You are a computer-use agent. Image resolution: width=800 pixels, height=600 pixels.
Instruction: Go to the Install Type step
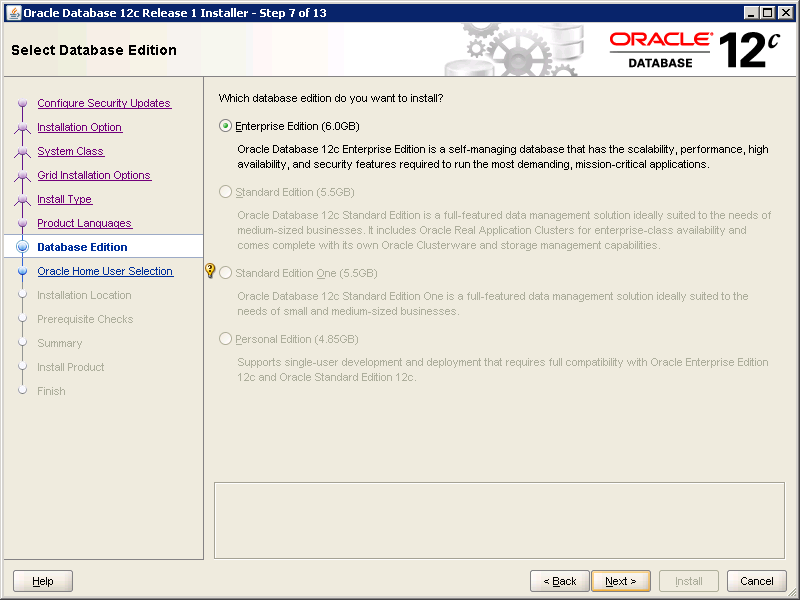click(65, 199)
